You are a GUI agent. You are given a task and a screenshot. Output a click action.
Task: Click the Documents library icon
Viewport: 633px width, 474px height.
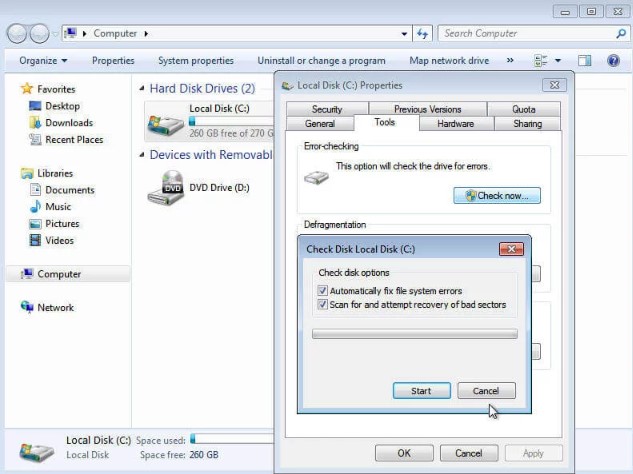coord(36,190)
